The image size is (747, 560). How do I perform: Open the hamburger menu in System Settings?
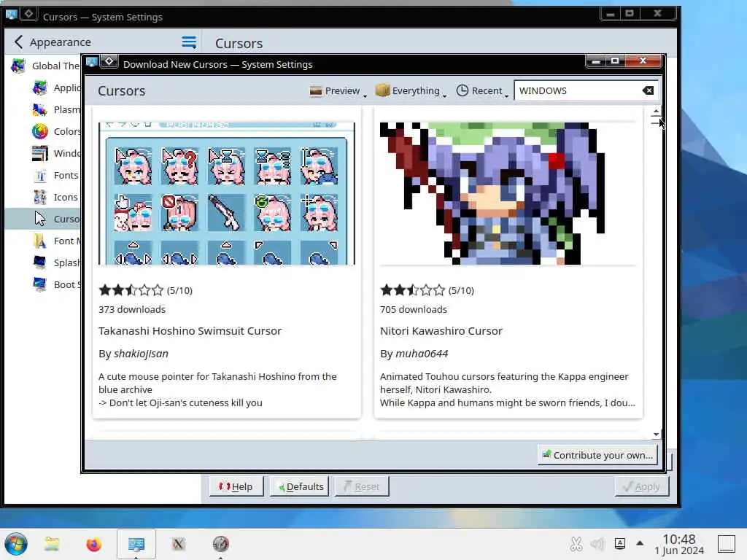point(189,42)
